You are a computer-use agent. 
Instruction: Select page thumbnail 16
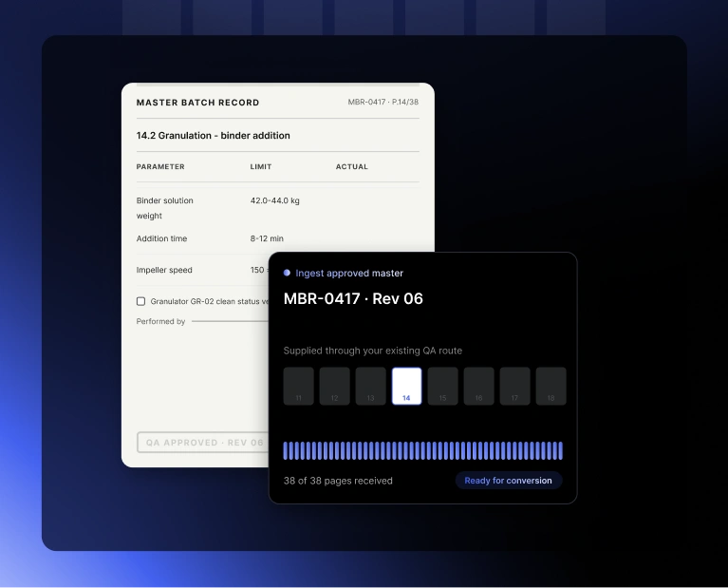coord(478,387)
